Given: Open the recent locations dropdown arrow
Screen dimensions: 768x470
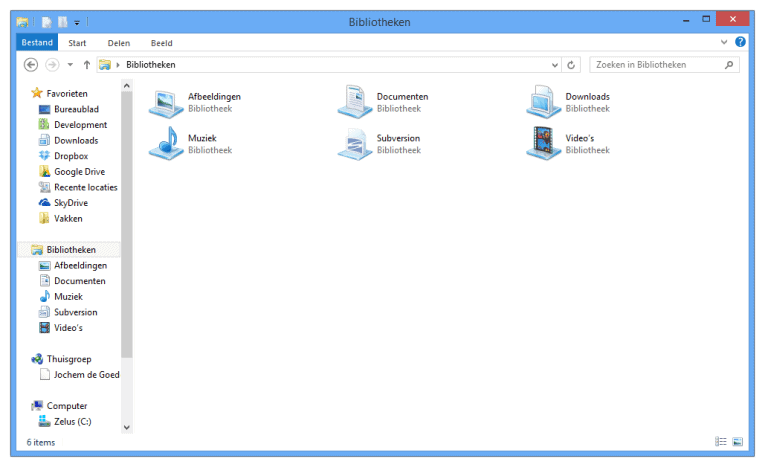Looking at the screenshot, I should click(70, 65).
